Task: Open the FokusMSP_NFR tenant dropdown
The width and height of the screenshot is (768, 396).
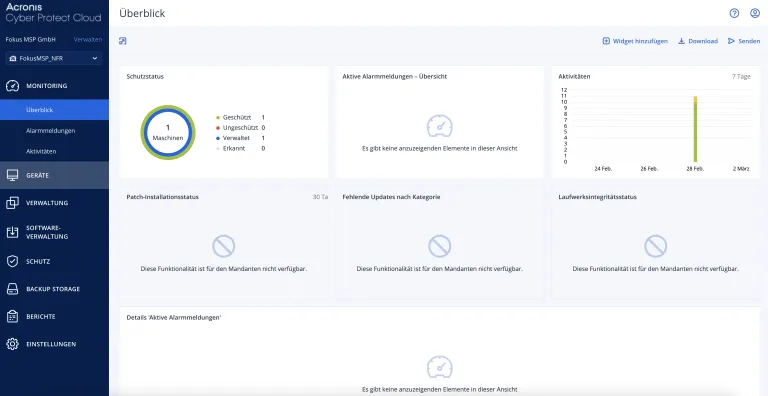Action: (x=54, y=58)
